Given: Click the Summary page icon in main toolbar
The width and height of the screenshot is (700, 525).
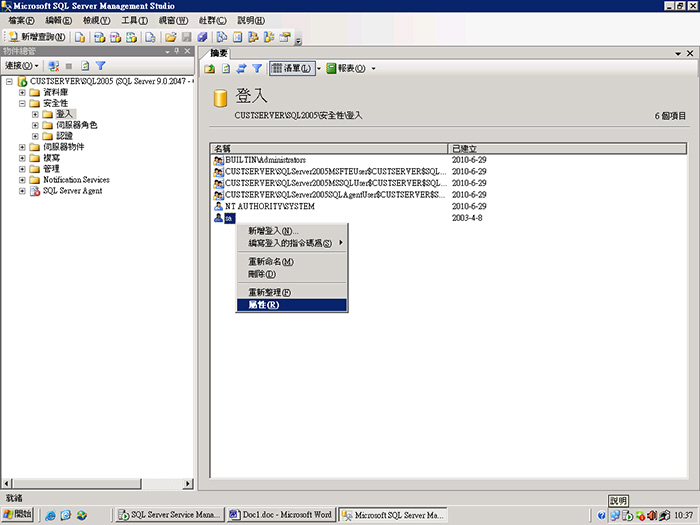Looking at the screenshot, I should click(x=238, y=37).
